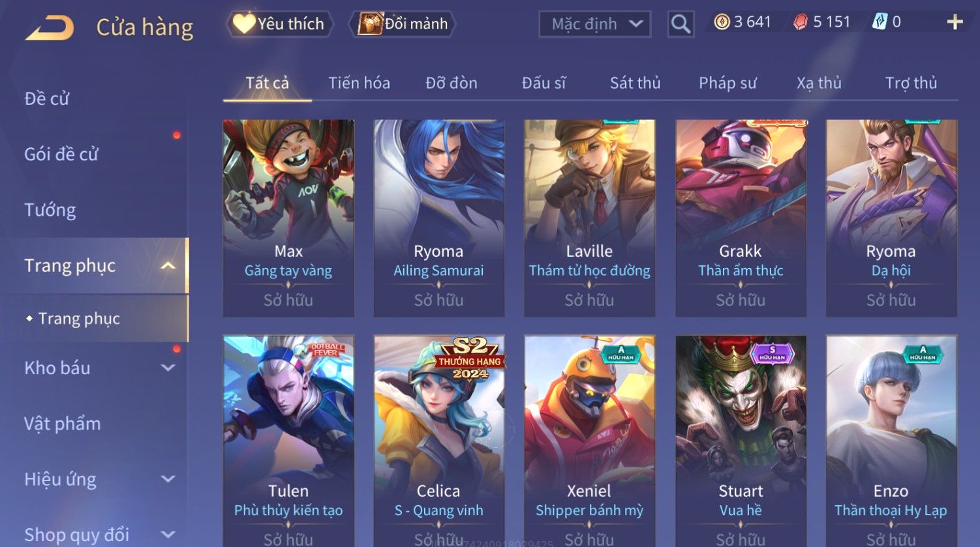
Task: Tap the plus icon to add currency
Action: pyautogui.click(x=955, y=22)
